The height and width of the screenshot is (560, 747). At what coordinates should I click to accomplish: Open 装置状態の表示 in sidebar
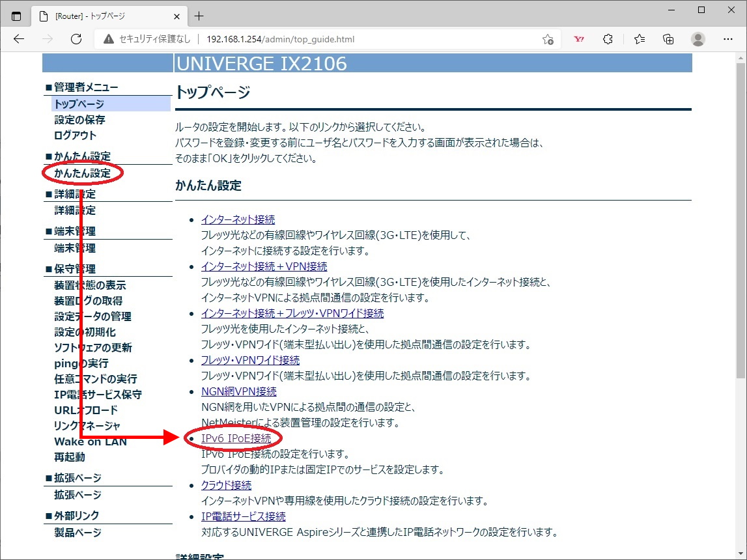90,285
